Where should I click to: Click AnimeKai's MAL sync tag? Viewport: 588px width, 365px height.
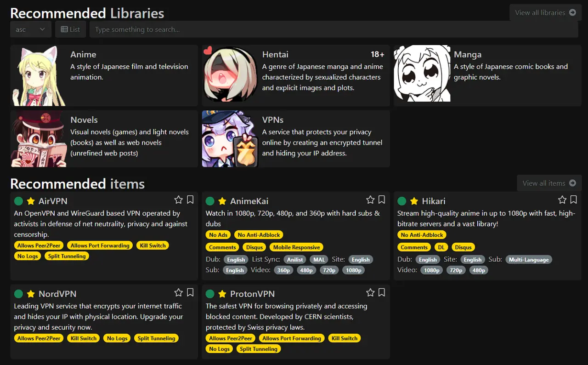click(x=319, y=260)
